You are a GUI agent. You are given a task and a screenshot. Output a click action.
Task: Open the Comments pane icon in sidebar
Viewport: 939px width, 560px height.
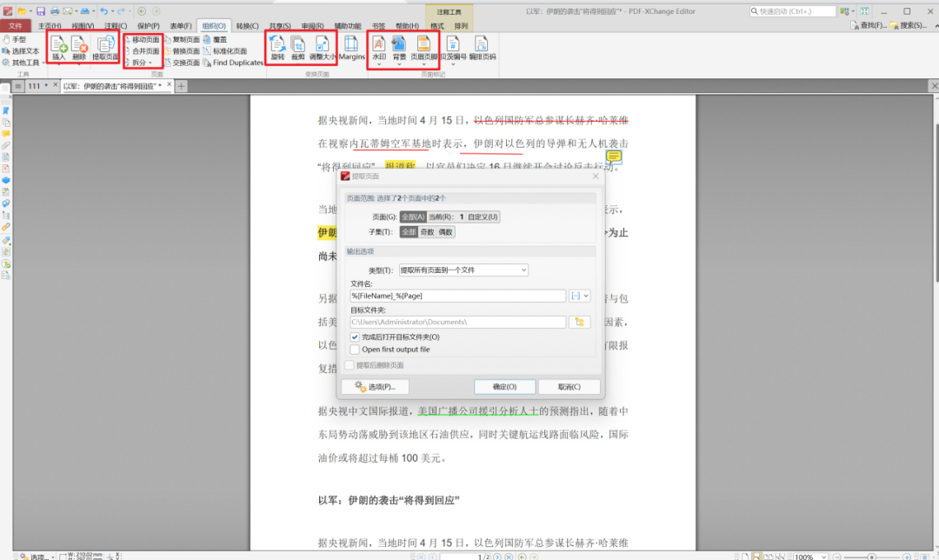pyautogui.click(x=6, y=134)
